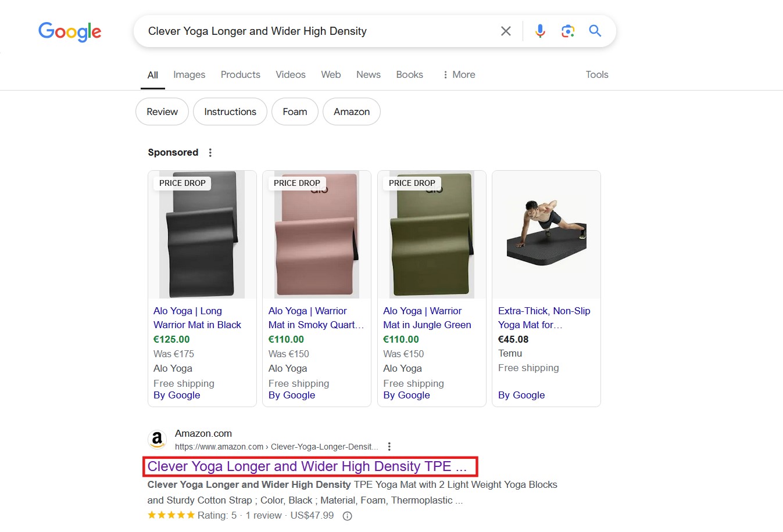The width and height of the screenshot is (783, 532).
Task: Open the info icon next to US$47.99
Action: 347,515
